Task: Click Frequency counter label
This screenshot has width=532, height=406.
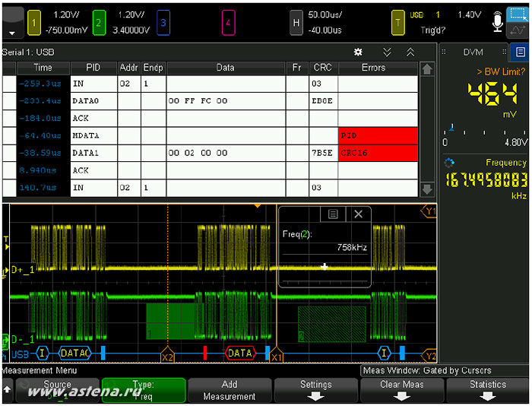Action: [x=506, y=163]
